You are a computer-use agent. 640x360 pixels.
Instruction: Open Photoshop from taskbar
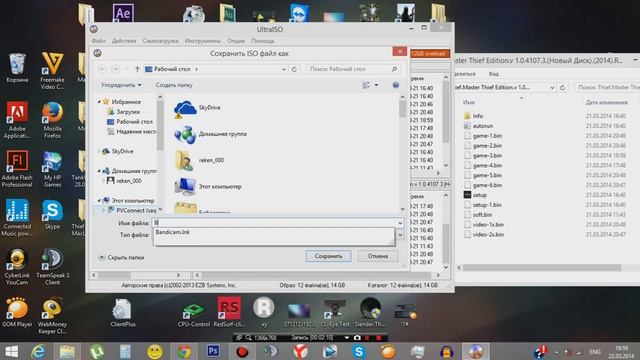[213, 351]
